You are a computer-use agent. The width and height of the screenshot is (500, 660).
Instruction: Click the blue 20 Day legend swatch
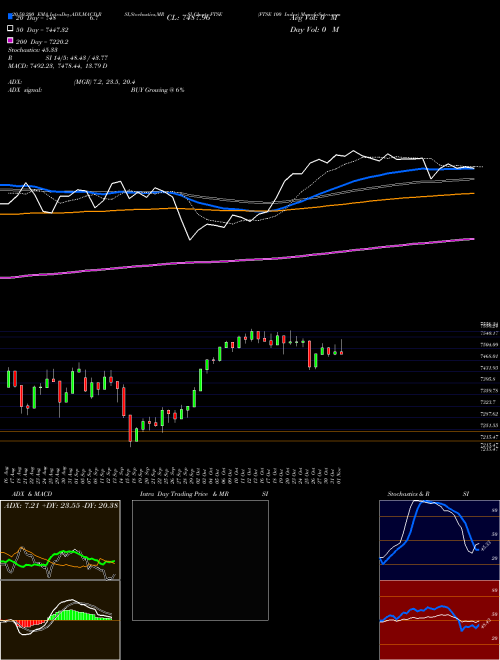(10, 17)
